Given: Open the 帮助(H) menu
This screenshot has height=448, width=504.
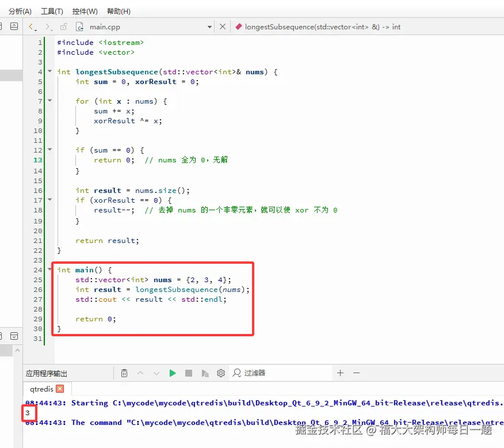Looking at the screenshot, I should click(119, 12).
